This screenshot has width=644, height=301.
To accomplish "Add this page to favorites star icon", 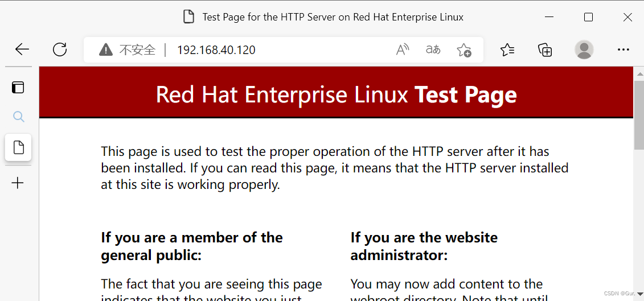I will [463, 50].
